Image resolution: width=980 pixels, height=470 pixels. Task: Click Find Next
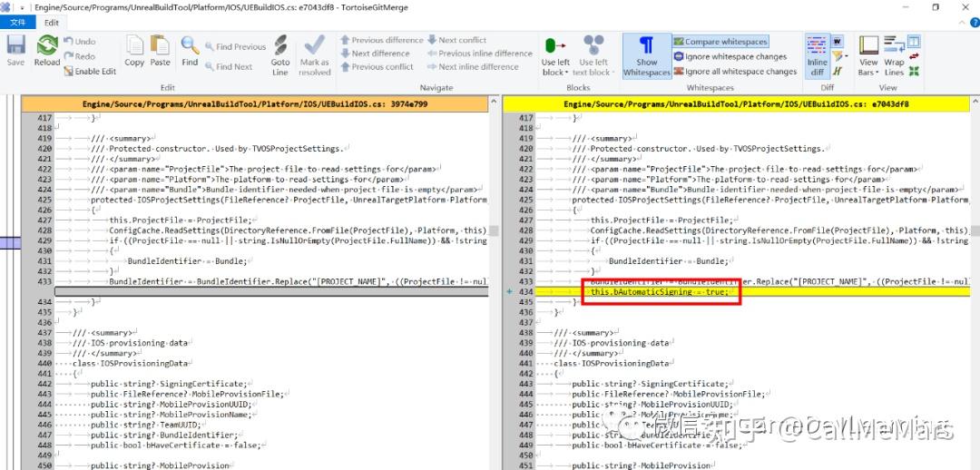[x=229, y=66]
